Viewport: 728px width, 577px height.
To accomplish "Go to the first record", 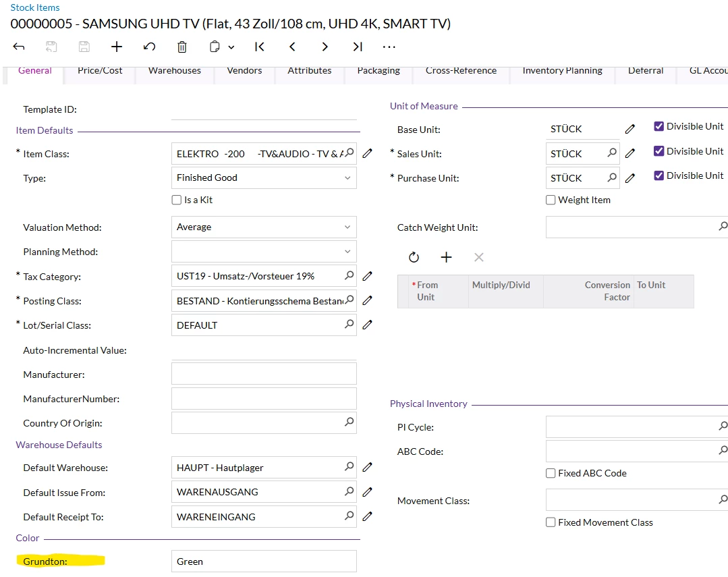I will [x=260, y=47].
